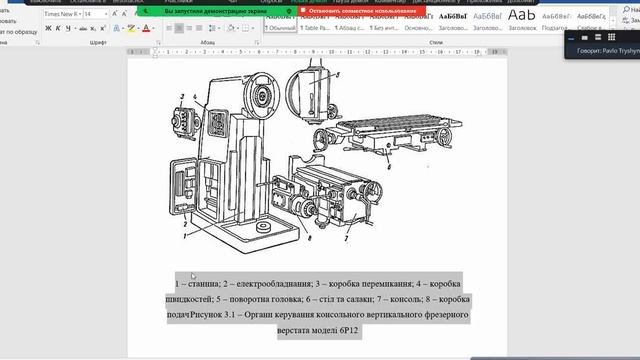
Task: Apply yellow text highlight color
Action: [131, 28]
